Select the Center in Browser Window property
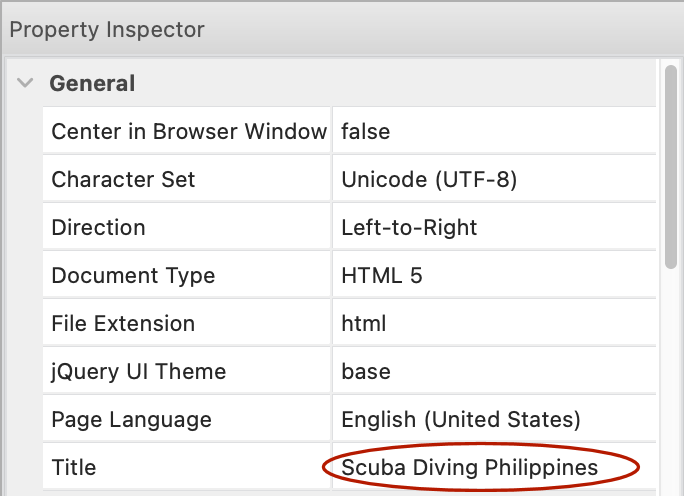The width and height of the screenshot is (684, 496). 188,131
